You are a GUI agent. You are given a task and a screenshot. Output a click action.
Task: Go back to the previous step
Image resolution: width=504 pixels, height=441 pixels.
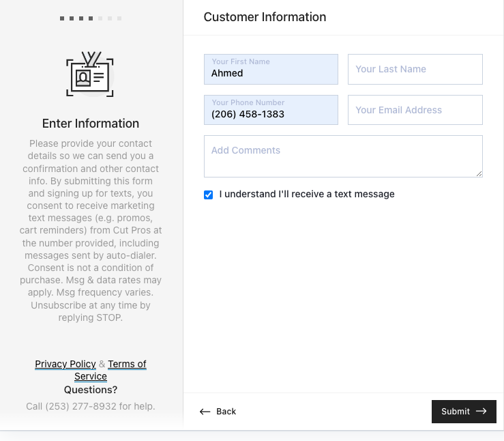coord(218,412)
